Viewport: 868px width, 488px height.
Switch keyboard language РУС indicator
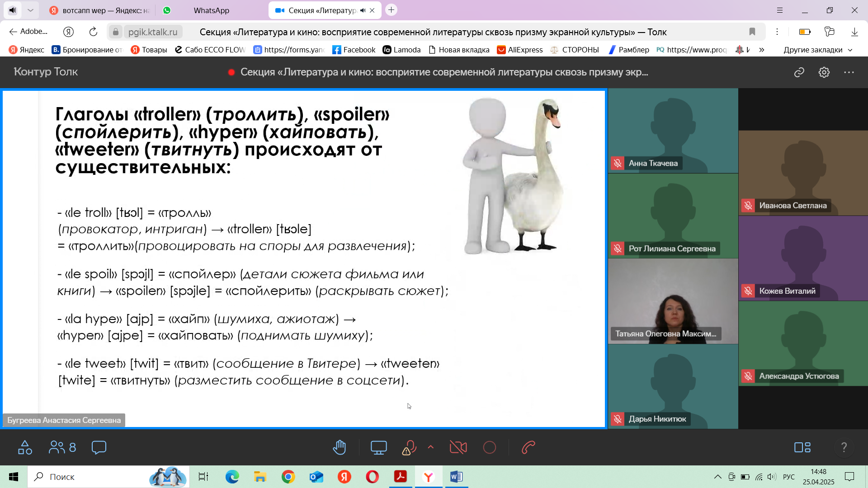coord(788,477)
